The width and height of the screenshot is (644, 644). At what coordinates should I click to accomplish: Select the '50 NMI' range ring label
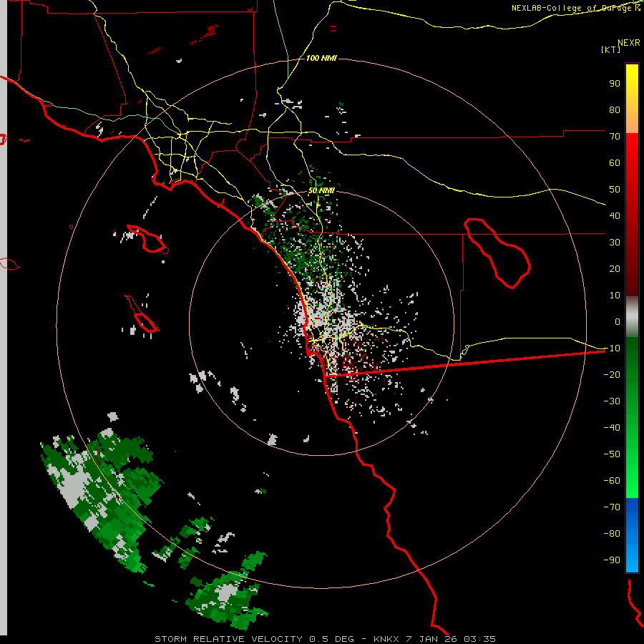click(x=321, y=190)
